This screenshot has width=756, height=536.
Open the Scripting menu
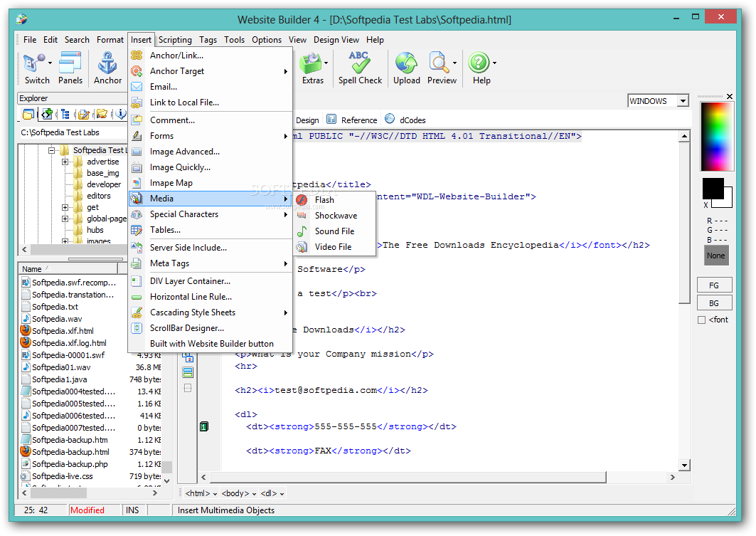(x=175, y=40)
